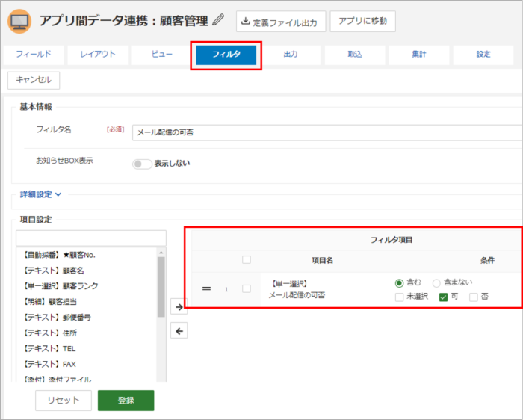
Task: Click the item search box above the list
Action: (x=91, y=238)
